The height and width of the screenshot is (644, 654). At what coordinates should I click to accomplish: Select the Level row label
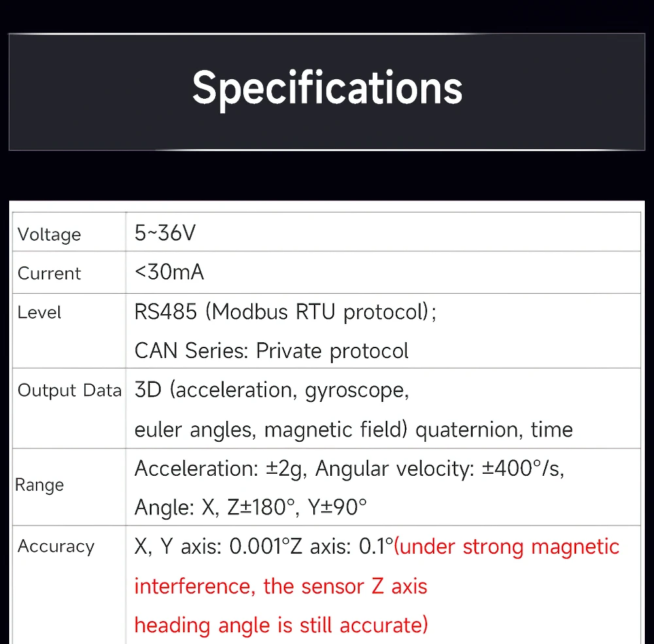[x=39, y=312]
